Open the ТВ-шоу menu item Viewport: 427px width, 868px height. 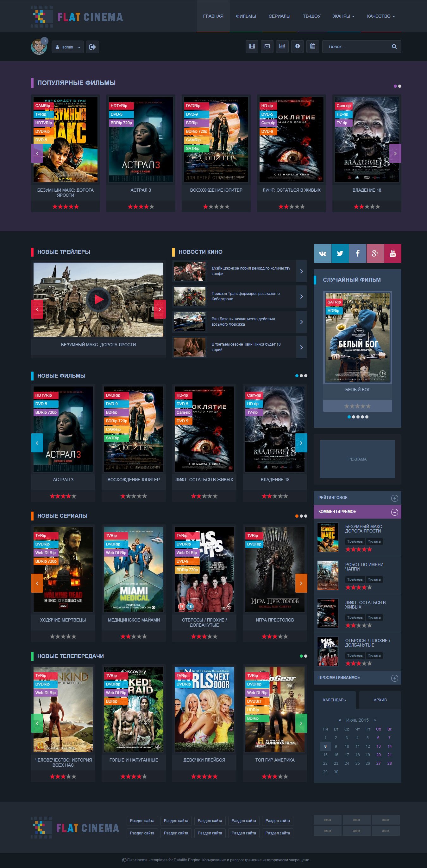pos(311,16)
